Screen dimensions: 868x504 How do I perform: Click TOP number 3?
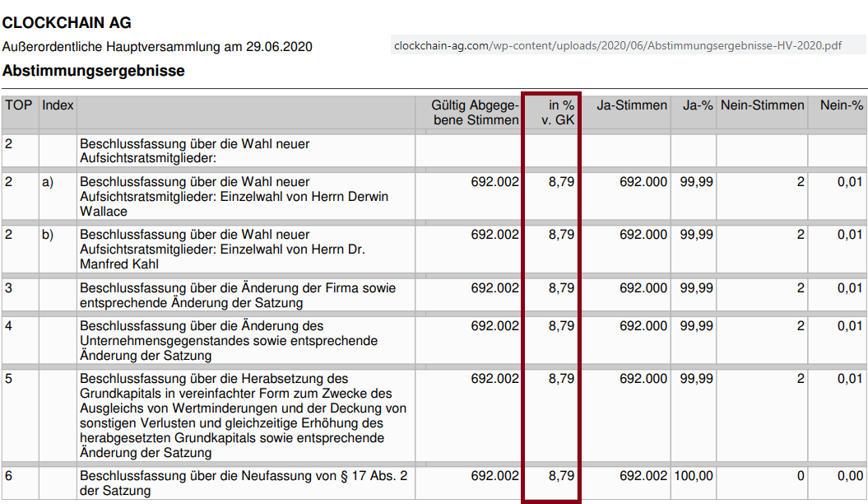click(8, 288)
